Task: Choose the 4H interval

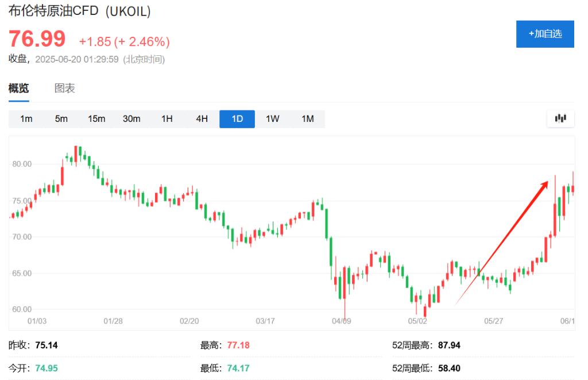Action: (202, 119)
